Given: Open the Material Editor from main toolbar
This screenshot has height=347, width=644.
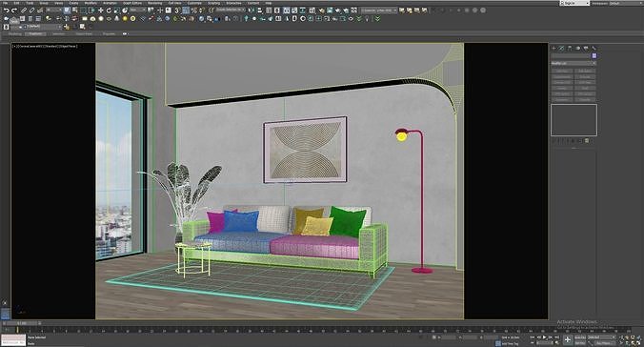Looking at the screenshot, I should (312, 10).
